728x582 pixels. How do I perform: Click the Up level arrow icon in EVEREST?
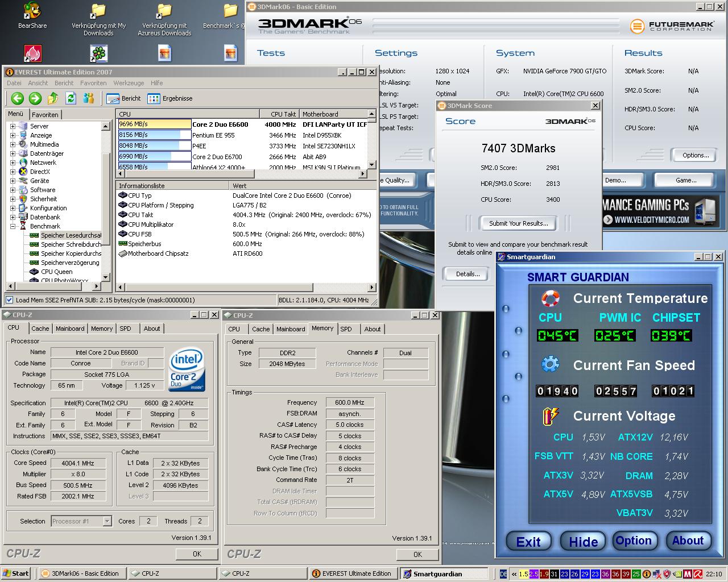click(53, 98)
